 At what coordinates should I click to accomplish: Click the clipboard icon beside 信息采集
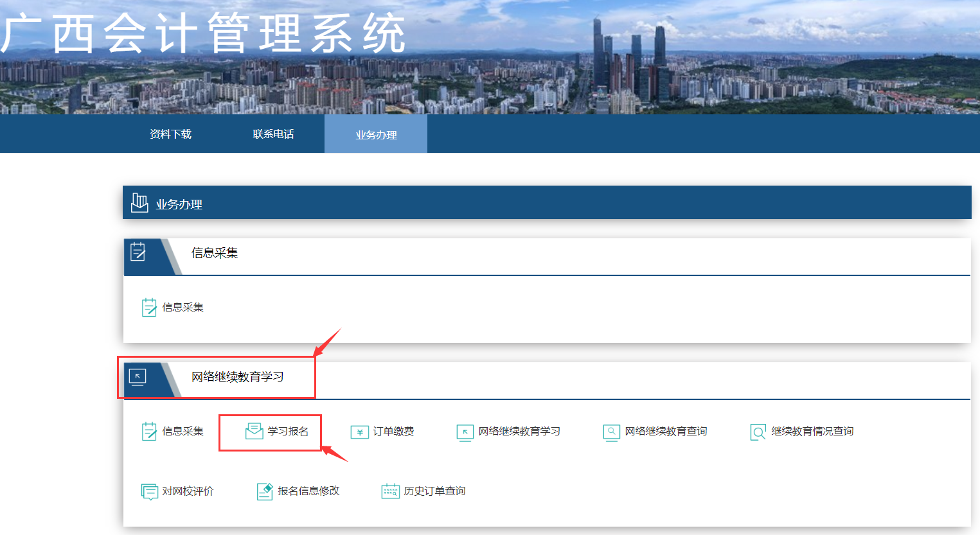pos(150,431)
